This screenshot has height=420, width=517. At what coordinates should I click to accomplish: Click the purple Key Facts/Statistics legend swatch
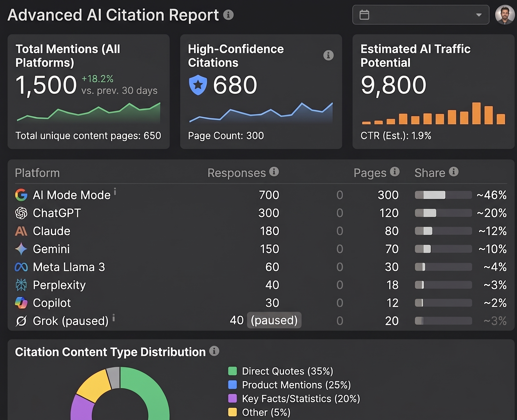tap(232, 399)
